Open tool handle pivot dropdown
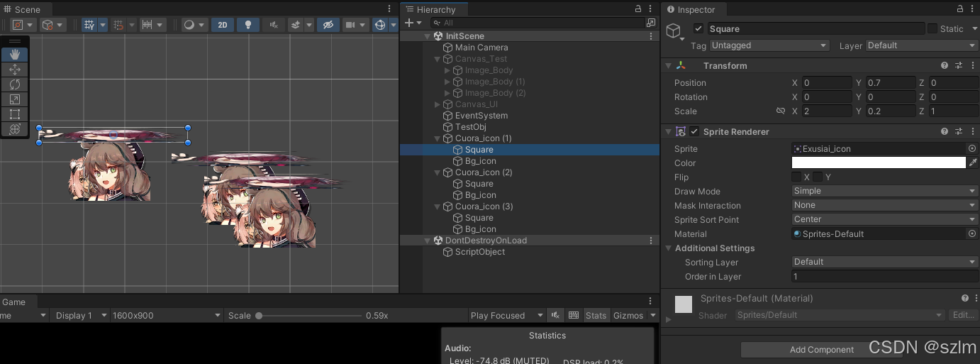 23,25
